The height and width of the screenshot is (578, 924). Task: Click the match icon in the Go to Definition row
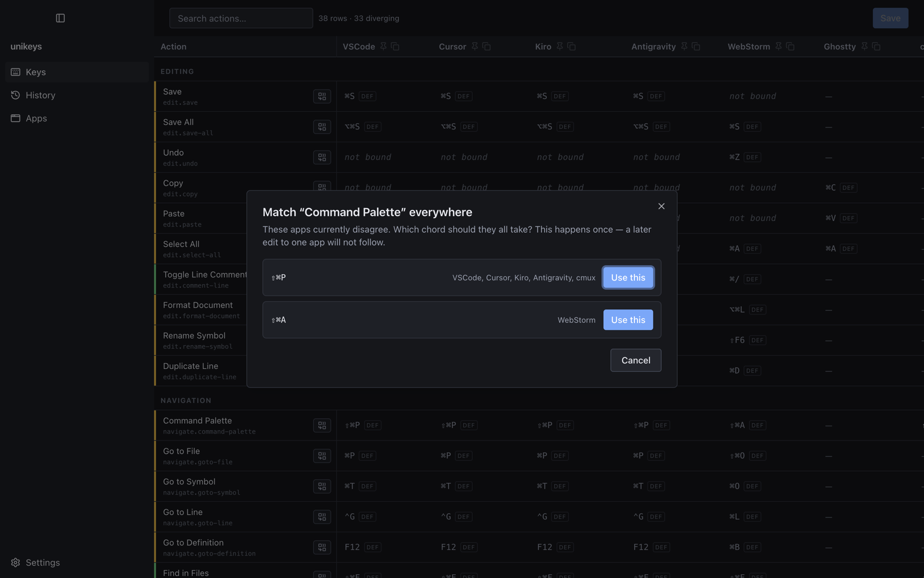pyautogui.click(x=322, y=547)
